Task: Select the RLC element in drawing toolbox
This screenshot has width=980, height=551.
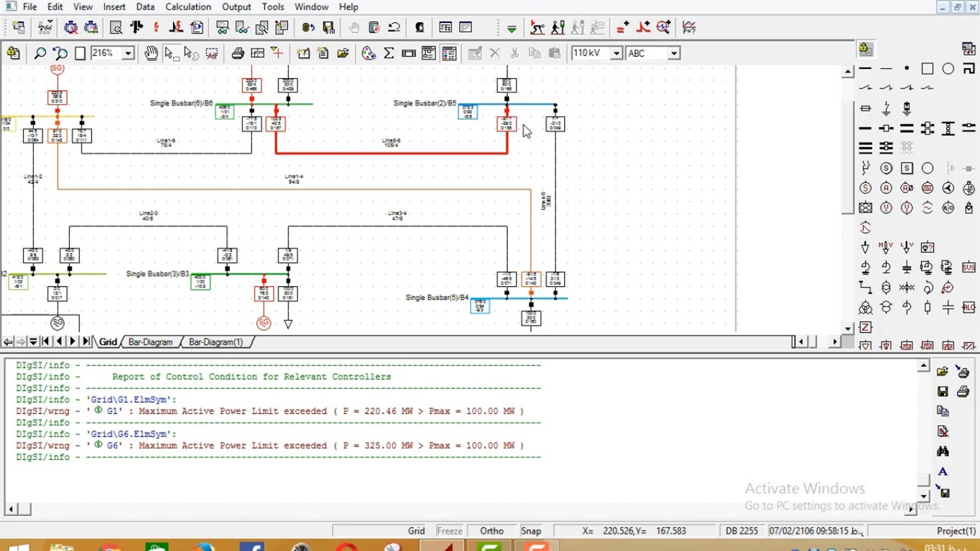Action: (x=969, y=308)
